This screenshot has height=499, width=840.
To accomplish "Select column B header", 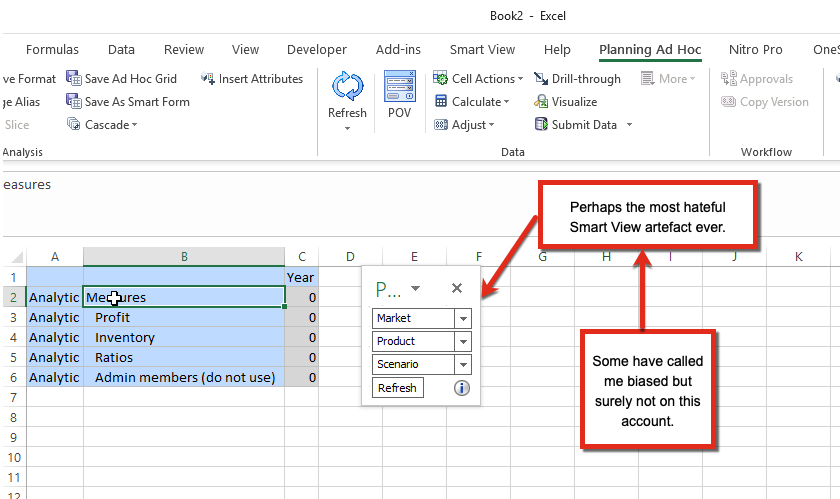I will 184,257.
